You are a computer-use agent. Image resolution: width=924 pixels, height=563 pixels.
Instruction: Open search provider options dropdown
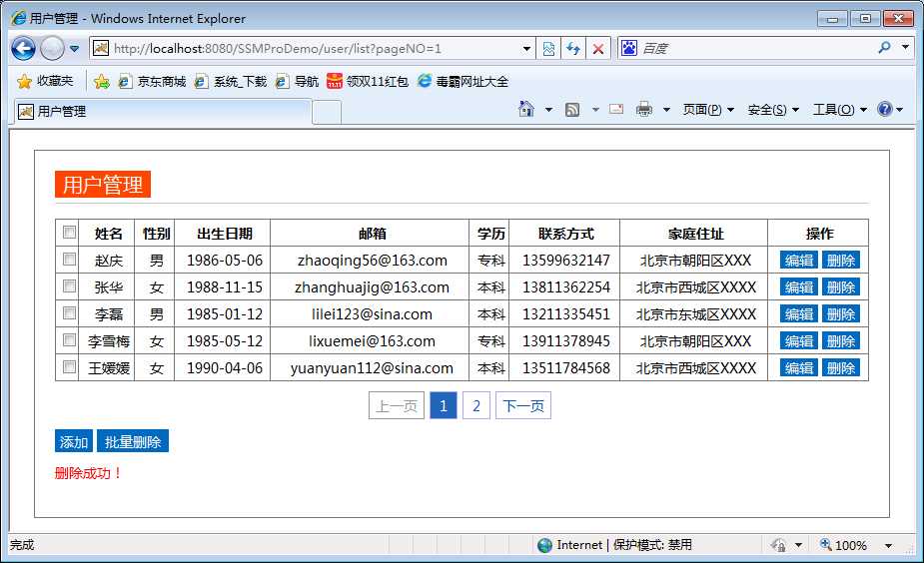[905, 47]
